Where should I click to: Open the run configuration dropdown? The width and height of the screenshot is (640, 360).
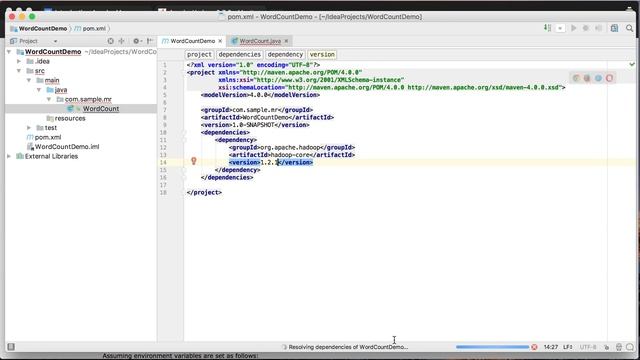560,28
